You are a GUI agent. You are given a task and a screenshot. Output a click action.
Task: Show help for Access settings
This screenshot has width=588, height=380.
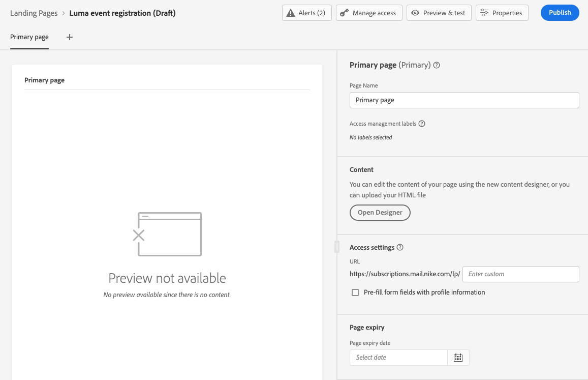tap(400, 247)
